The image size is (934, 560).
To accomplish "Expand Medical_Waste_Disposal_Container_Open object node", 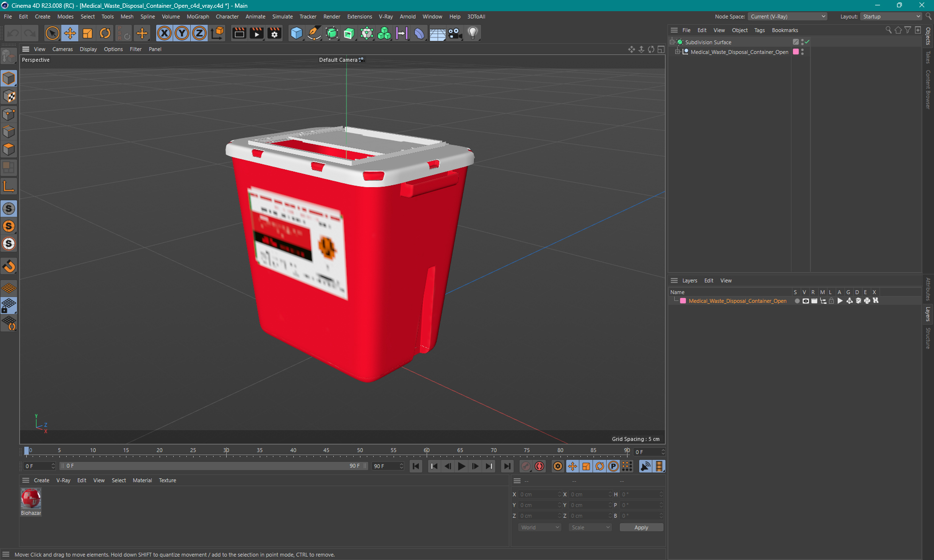I will [x=677, y=52].
